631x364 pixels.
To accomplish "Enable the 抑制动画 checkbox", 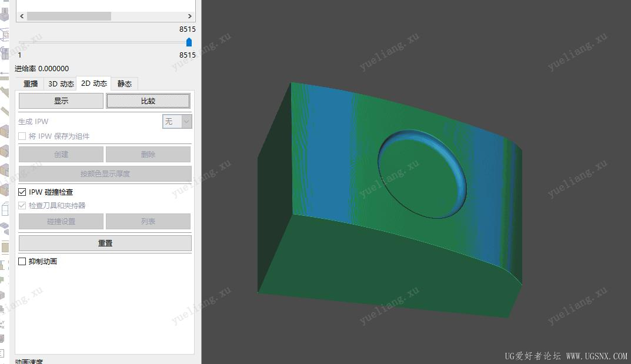I will pos(22,262).
